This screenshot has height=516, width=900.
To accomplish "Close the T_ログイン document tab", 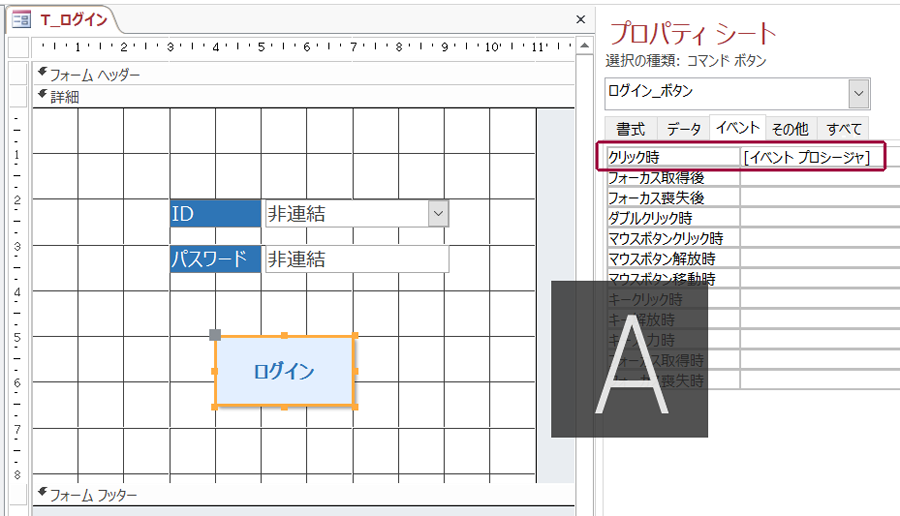I will click(580, 19).
